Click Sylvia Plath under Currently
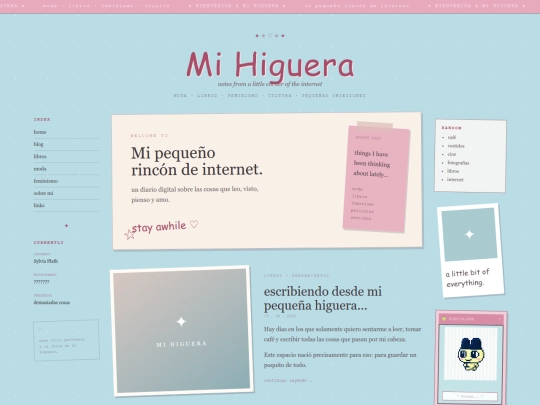 (46, 261)
